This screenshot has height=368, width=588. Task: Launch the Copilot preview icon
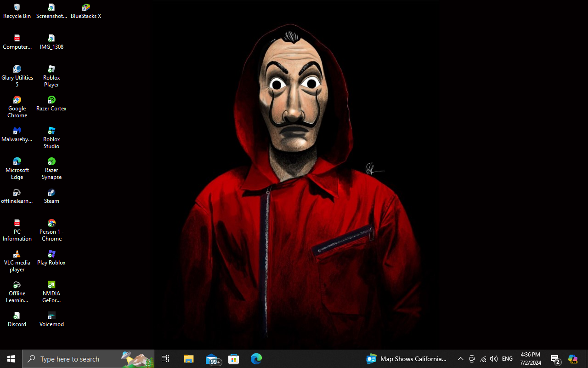pyautogui.click(x=573, y=359)
